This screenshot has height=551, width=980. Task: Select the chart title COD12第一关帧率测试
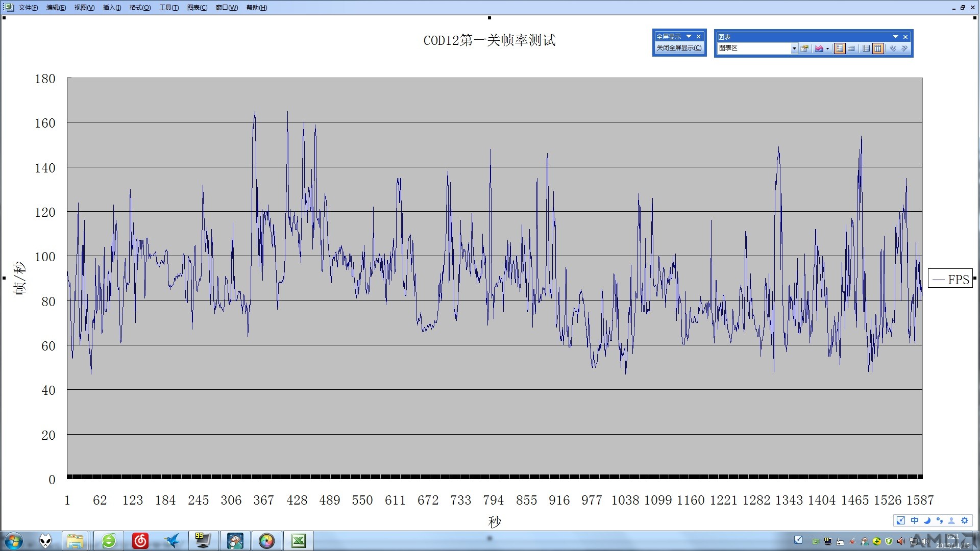489,40
